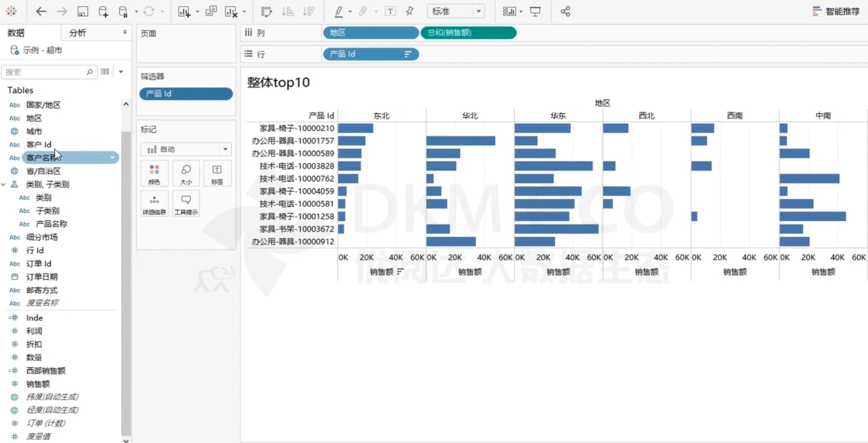Click the Share workbook icon

click(565, 11)
